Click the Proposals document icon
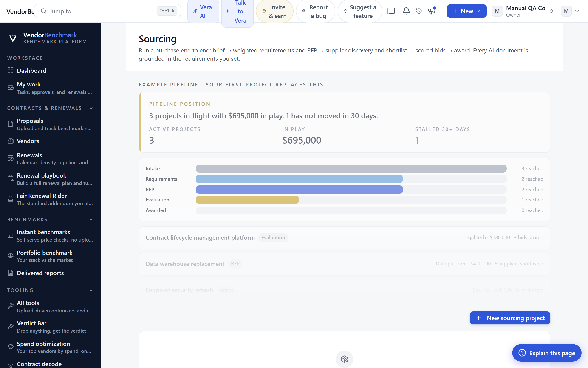Viewport: 588px width, 368px height. coord(10,124)
